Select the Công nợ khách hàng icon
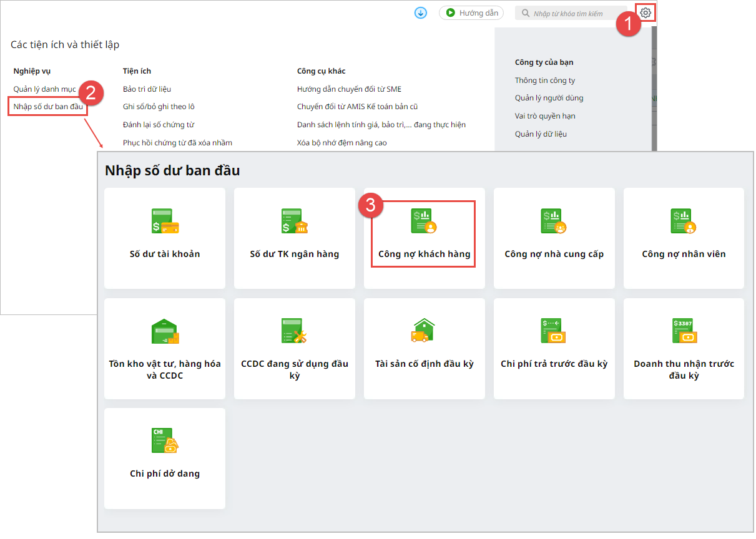Viewport: 756px width, 539px height. (x=424, y=221)
